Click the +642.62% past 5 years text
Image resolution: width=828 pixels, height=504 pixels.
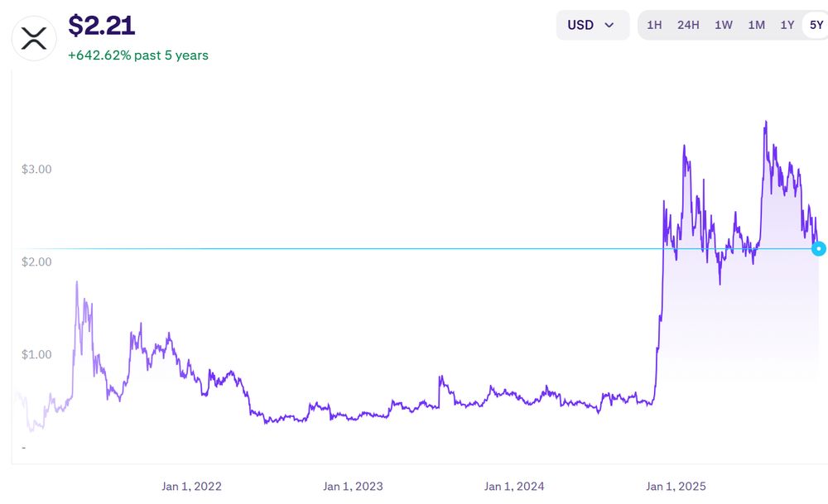(138, 55)
